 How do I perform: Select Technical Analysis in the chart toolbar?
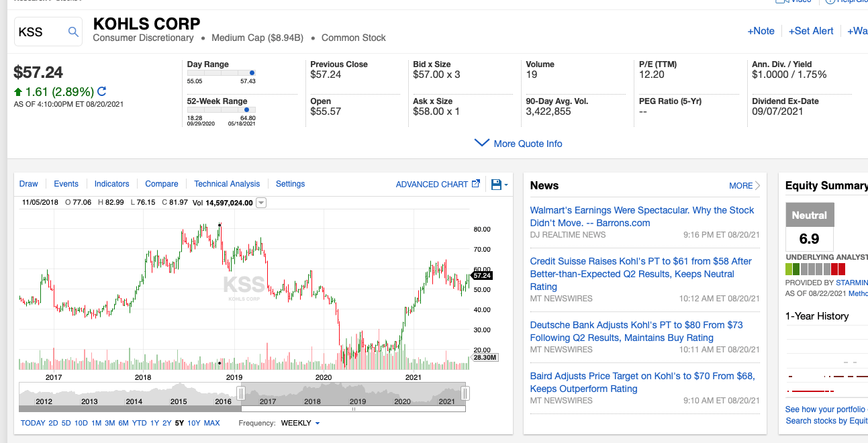(x=227, y=183)
